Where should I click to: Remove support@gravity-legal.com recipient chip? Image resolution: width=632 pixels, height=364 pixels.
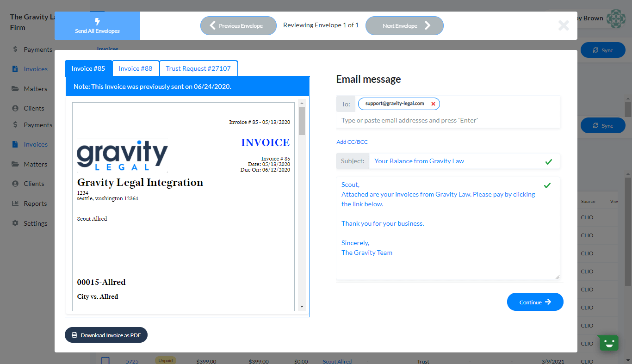click(433, 104)
